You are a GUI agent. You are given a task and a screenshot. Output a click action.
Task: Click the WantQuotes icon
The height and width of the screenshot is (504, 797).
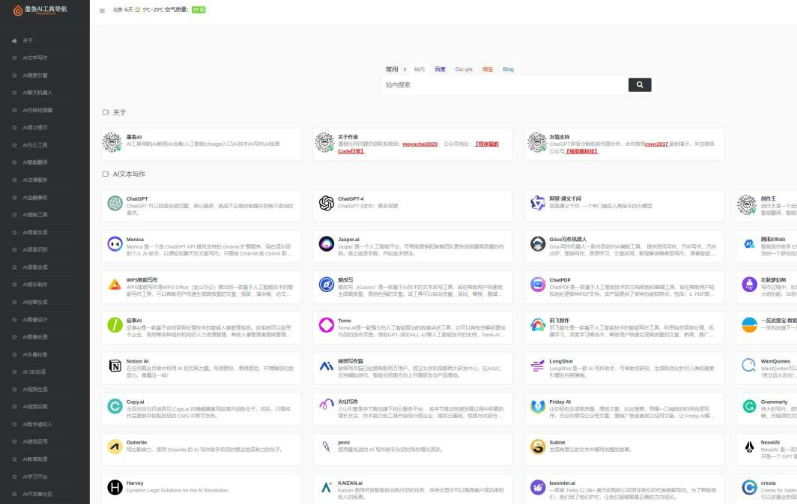(749, 365)
